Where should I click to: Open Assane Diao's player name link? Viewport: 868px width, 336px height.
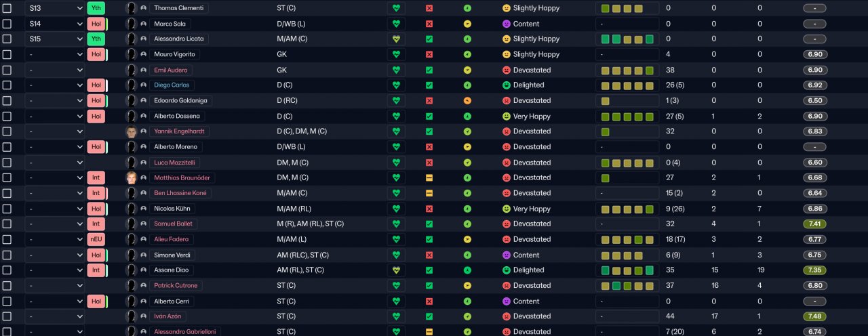pyautogui.click(x=172, y=270)
